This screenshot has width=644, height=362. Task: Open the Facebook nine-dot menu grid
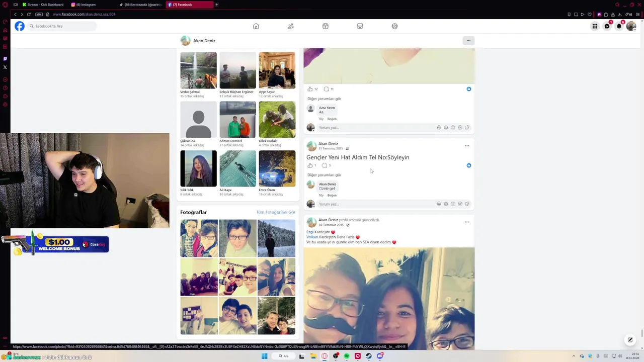595,26
